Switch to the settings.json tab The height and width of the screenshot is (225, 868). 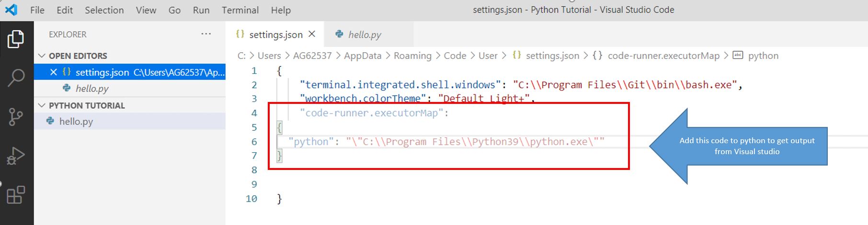coord(275,34)
